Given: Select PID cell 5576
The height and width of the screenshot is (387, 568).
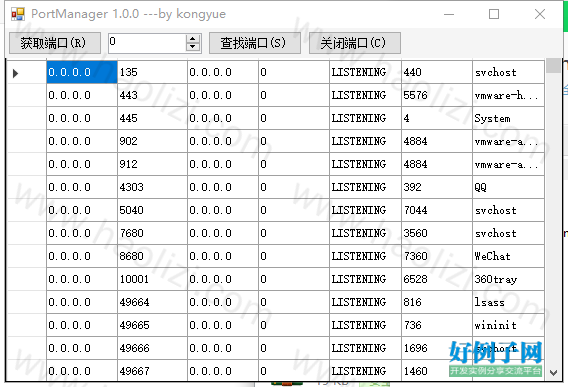Looking at the screenshot, I should coord(437,95).
